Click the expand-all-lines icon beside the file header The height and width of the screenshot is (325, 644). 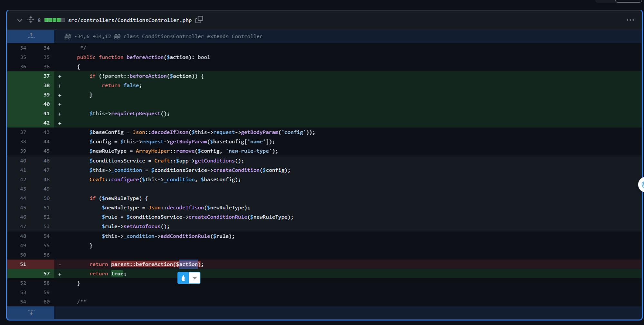[x=31, y=20]
